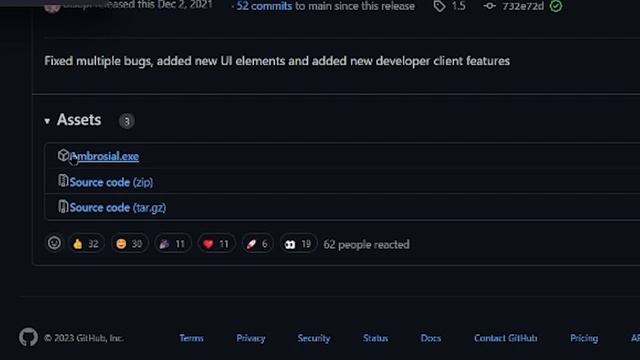Open the add reaction smiley picker
The height and width of the screenshot is (360, 640).
[x=54, y=243]
